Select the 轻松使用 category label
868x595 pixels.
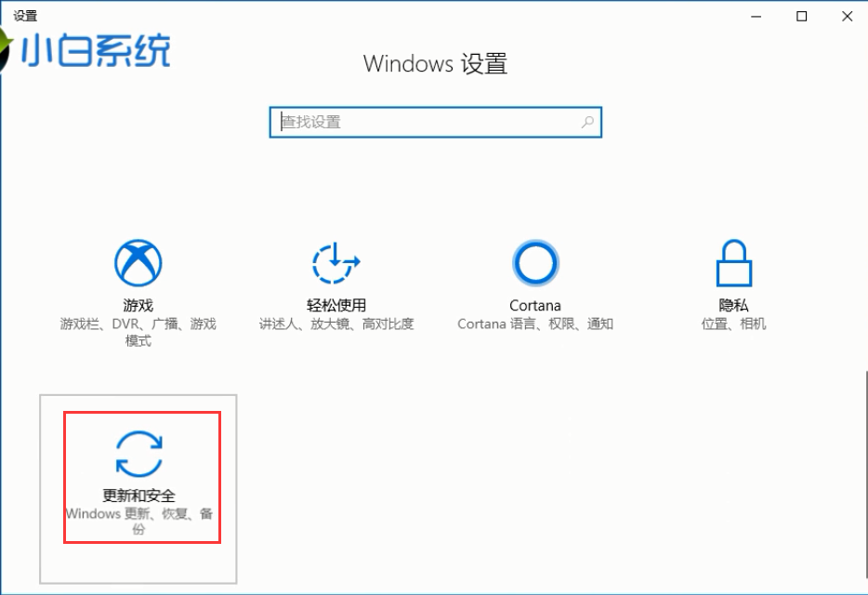pyautogui.click(x=336, y=305)
